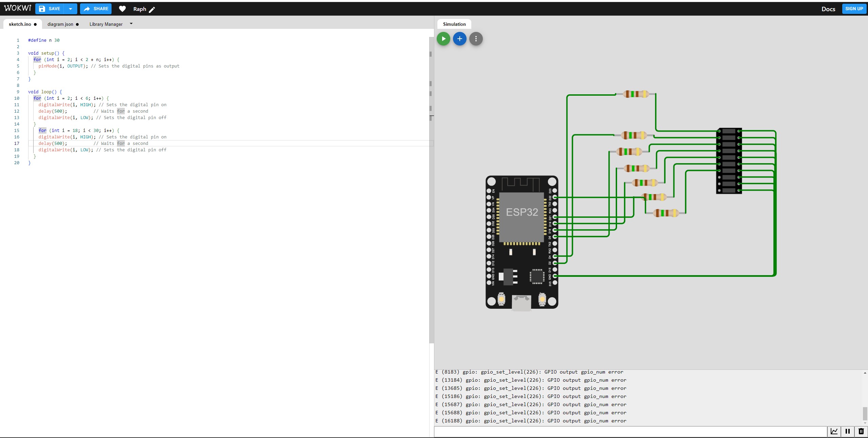The height and width of the screenshot is (438, 868).
Task: Open the Library Manager tab
Action: (x=106, y=24)
